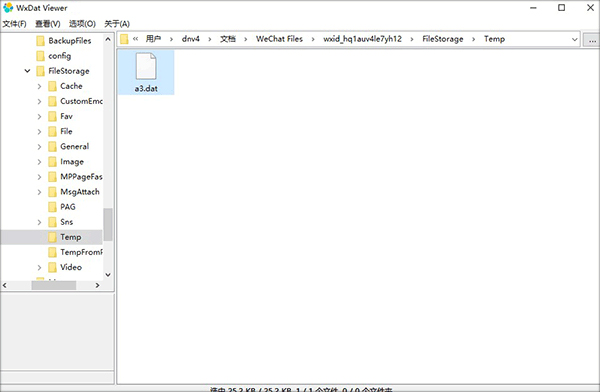This screenshot has width=600, height=392.
Task: Maximize the WxDat Viewer window
Action: tap(561, 7)
